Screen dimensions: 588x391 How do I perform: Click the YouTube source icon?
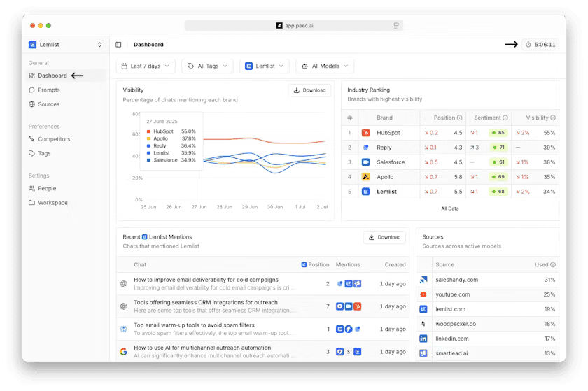tap(423, 294)
